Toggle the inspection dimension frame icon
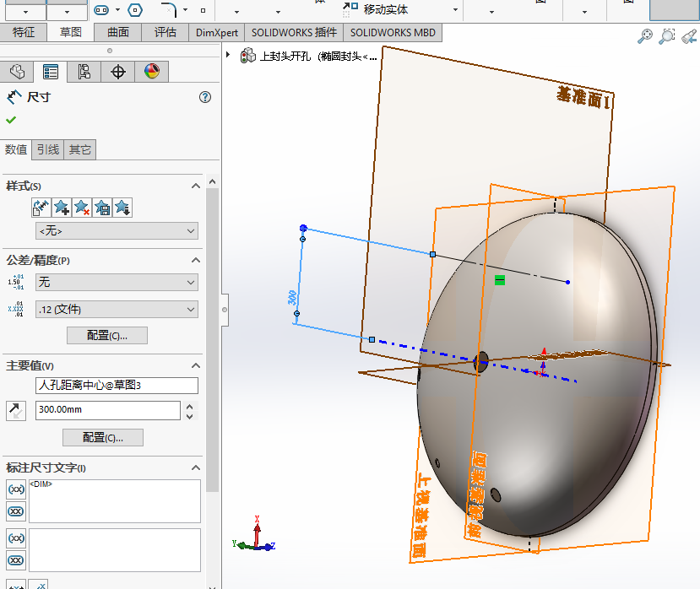This screenshot has width=700, height=589. coord(15,511)
